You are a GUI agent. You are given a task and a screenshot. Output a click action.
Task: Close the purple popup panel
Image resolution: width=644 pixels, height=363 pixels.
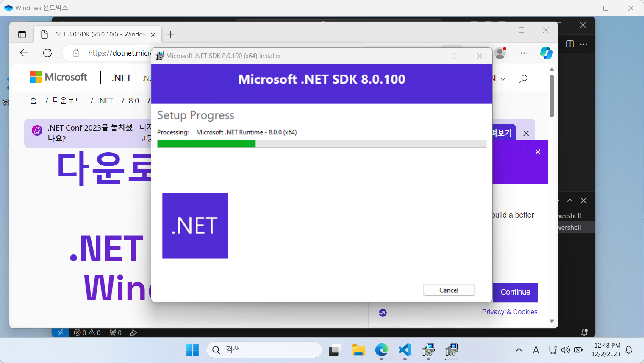point(538,152)
